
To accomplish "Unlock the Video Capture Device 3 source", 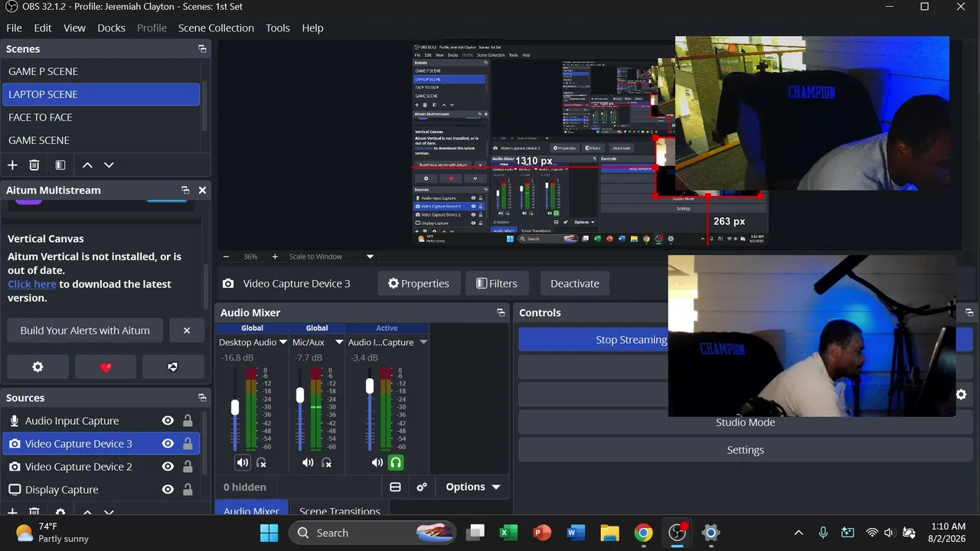I will 188,444.
